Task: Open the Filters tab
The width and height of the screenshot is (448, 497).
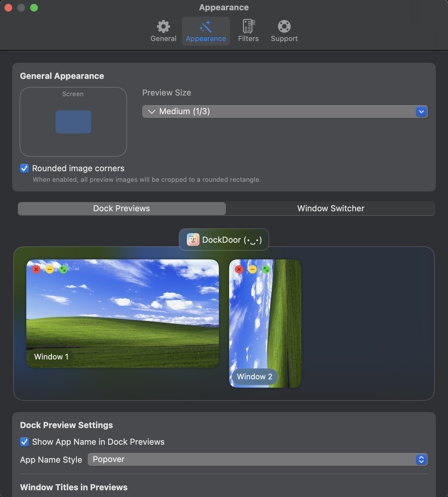Action: click(248, 31)
